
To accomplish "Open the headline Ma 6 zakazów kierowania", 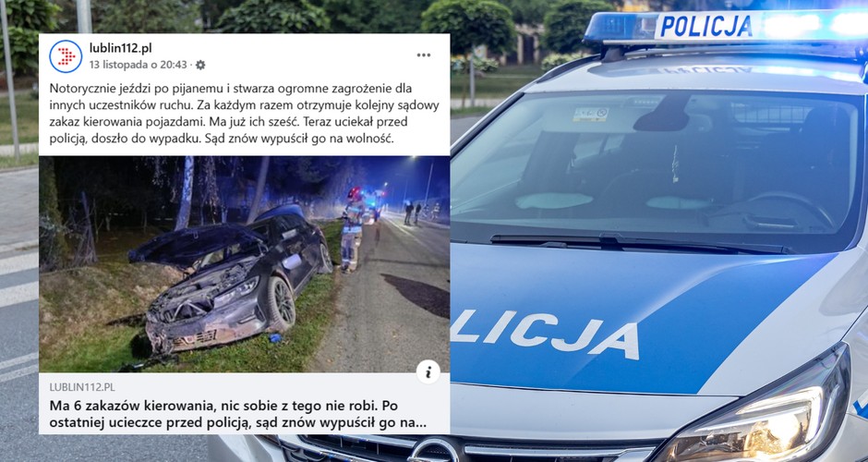I will click(238, 414).
